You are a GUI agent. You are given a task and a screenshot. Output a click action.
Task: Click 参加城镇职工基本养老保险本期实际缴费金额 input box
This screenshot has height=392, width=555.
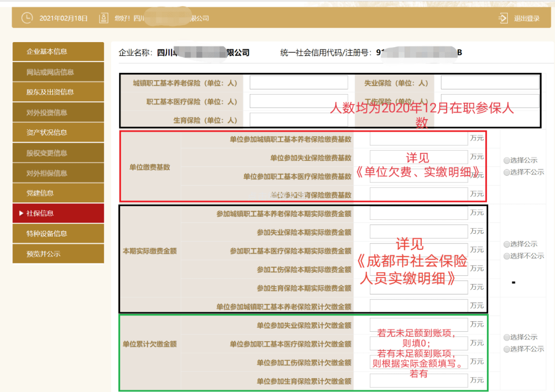coord(418,213)
